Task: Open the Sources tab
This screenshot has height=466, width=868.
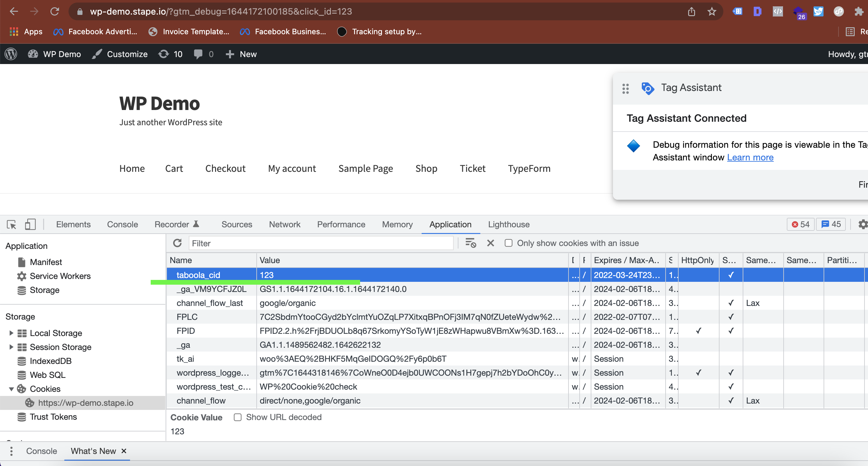Action: point(237,224)
